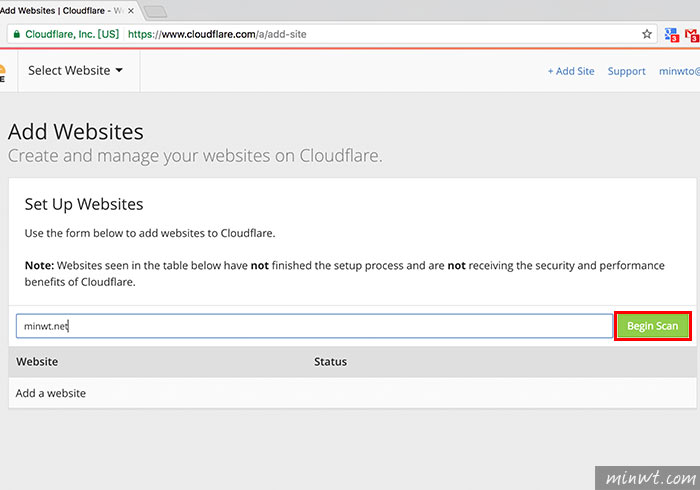Click the 'Add Websites' page title
This screenshot has height=490, width=700.
point(76,132)
